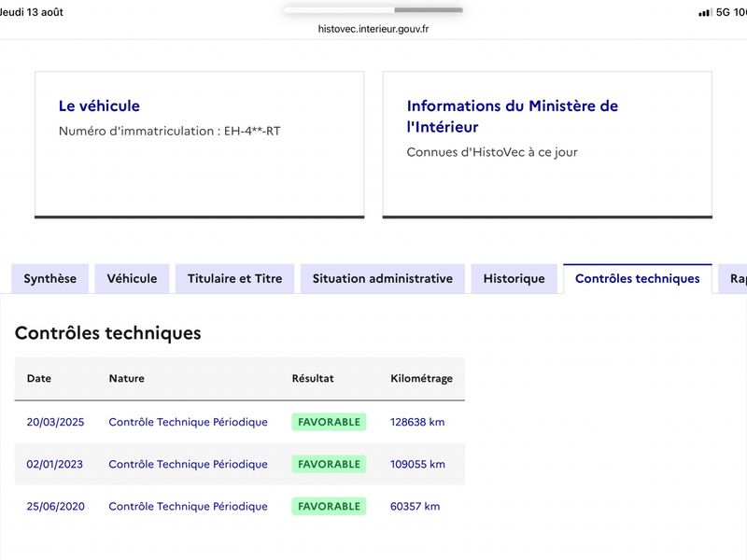Click the FAVORABLE badge for 20/03/2025

[329, 422]
